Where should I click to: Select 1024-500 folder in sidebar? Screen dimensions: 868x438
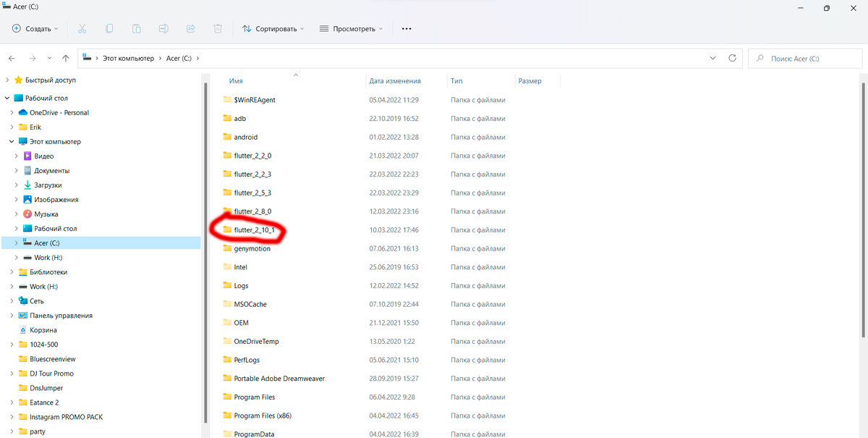43,345
